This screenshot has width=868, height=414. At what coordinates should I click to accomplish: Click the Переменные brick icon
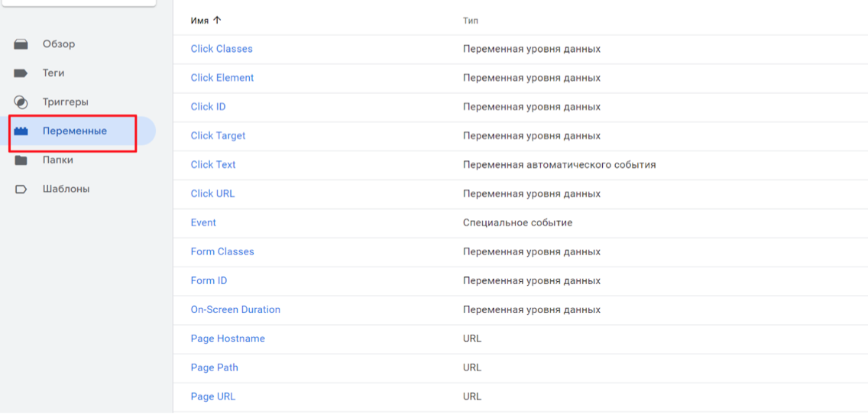pos(21,131)
